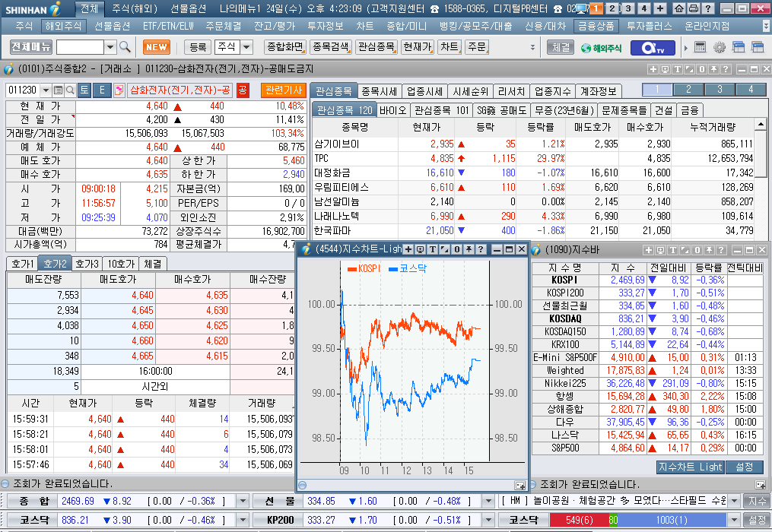
Task: Expand toolbar overflow chevron near 주문
Action: pos(532,47)
